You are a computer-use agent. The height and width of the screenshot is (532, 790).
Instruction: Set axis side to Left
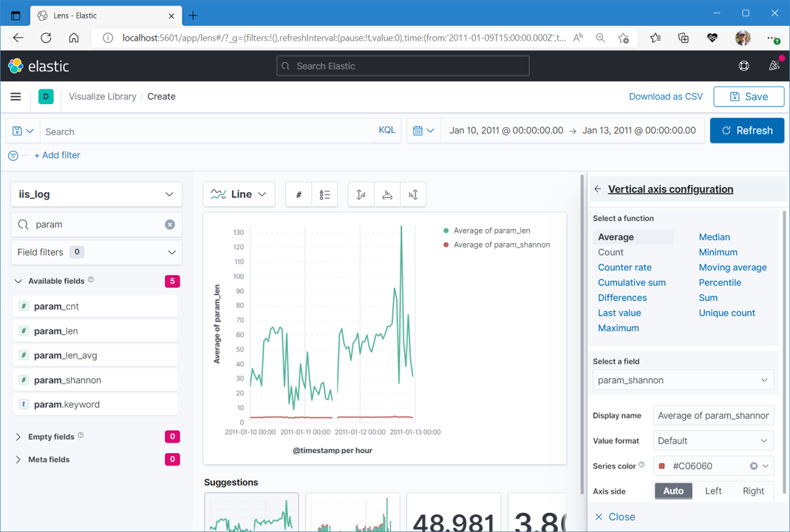[x=713, y=491]
